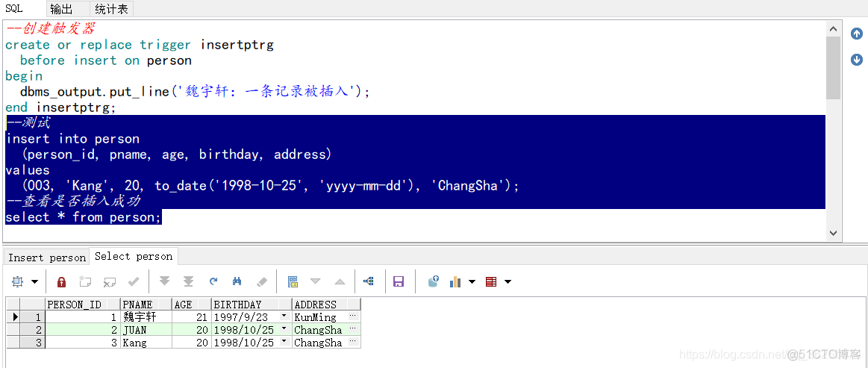868x368 pixels.
Task: Click 'create or replace trigger insertptrg' line
Action: 140,45
